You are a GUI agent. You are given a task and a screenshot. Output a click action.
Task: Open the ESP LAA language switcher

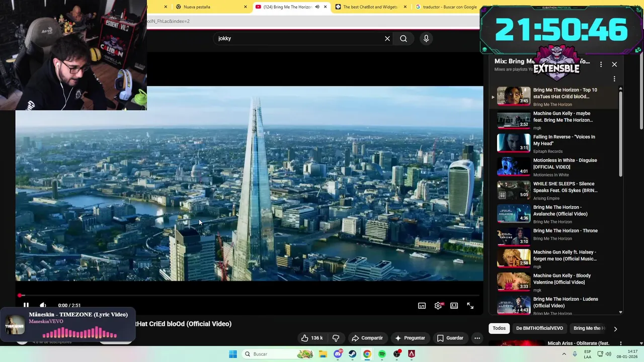coord(587,354)
